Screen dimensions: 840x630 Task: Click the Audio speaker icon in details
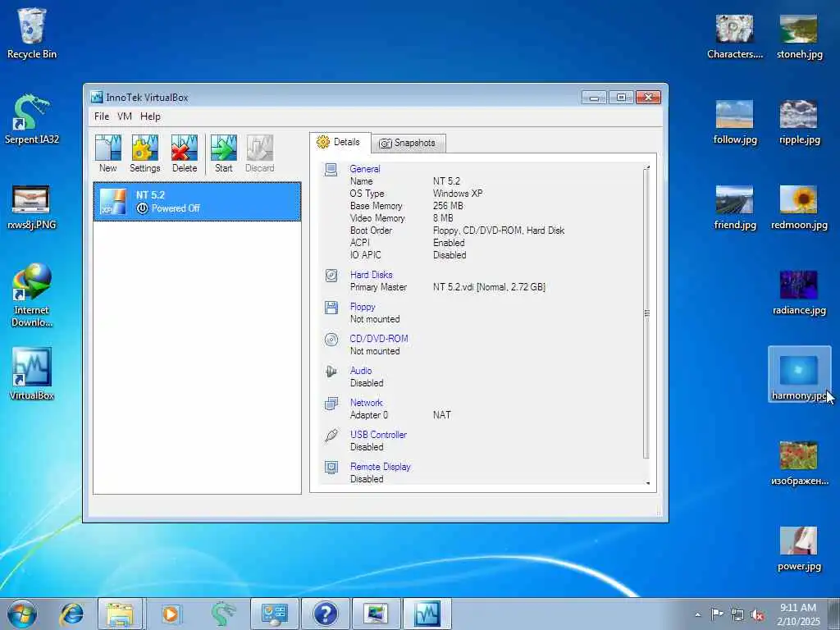(331, 372)
